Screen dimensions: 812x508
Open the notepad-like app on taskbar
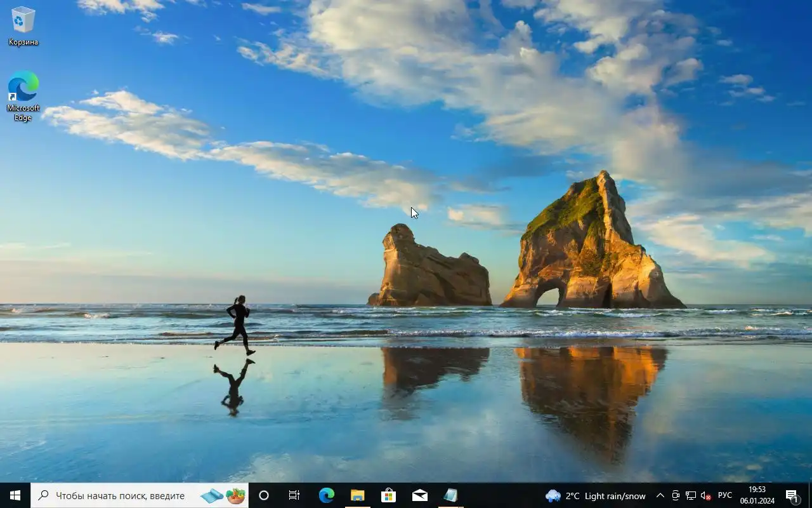pos(450,495)
